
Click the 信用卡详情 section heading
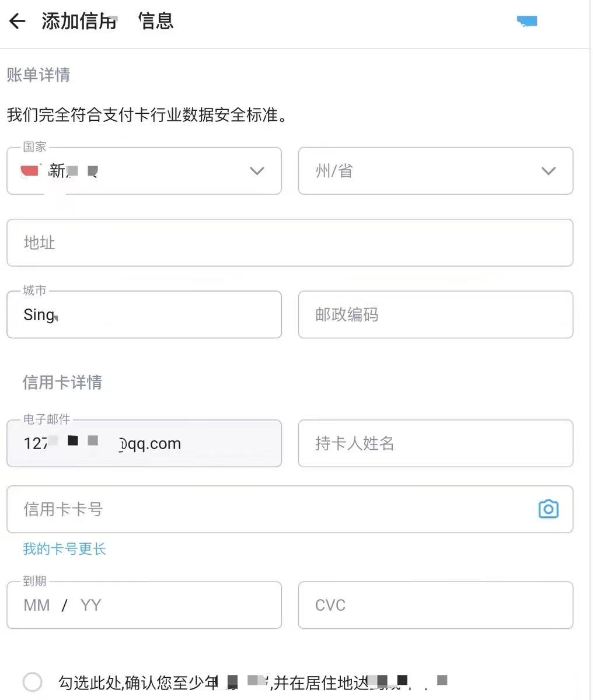pyautogui.click(x=62, y=382)
